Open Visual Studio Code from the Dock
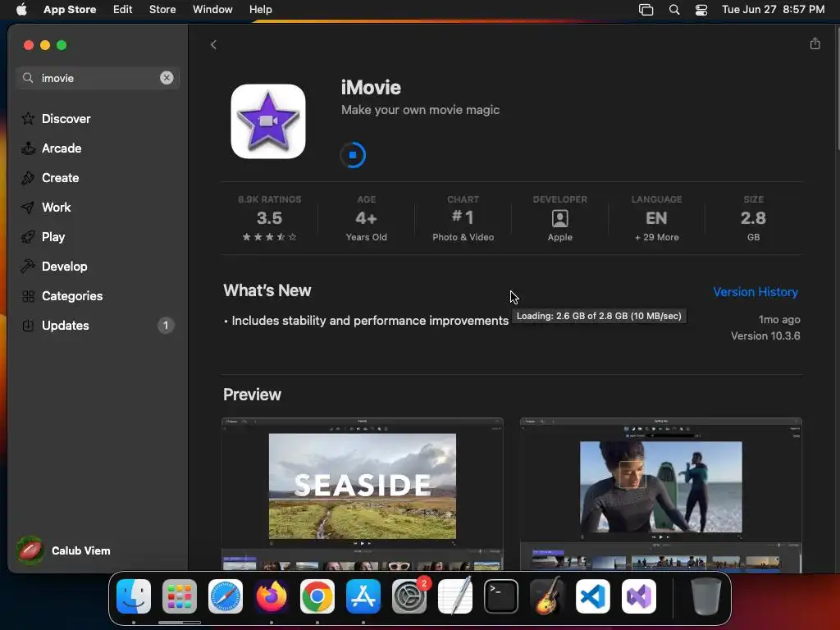The height and width of the screenshot is (630, 840). click(x=593, y=596)
